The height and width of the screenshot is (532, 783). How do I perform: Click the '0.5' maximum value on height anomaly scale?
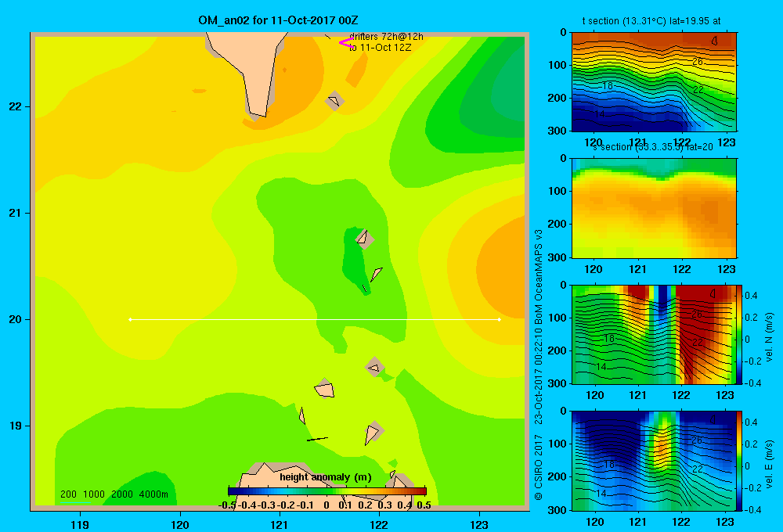pyautogui.click(x=424, y=505)
